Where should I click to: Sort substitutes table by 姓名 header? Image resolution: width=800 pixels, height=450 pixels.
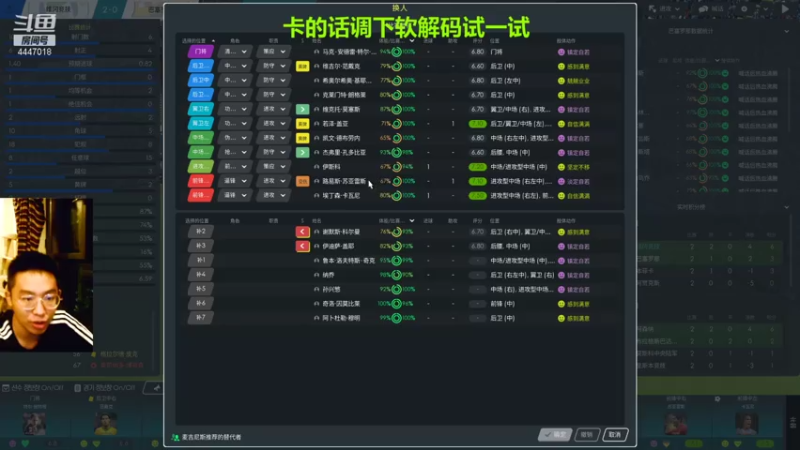click(x=316, y=221)
